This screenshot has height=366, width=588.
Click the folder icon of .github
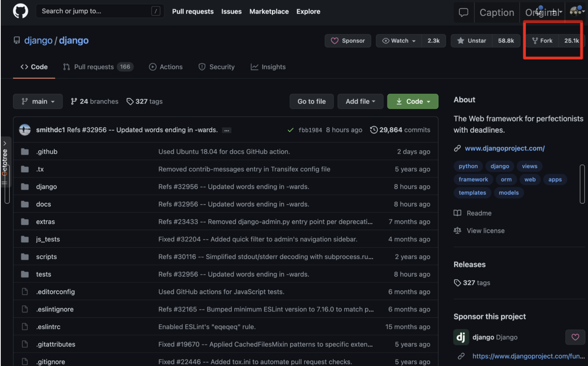[25, 152]
